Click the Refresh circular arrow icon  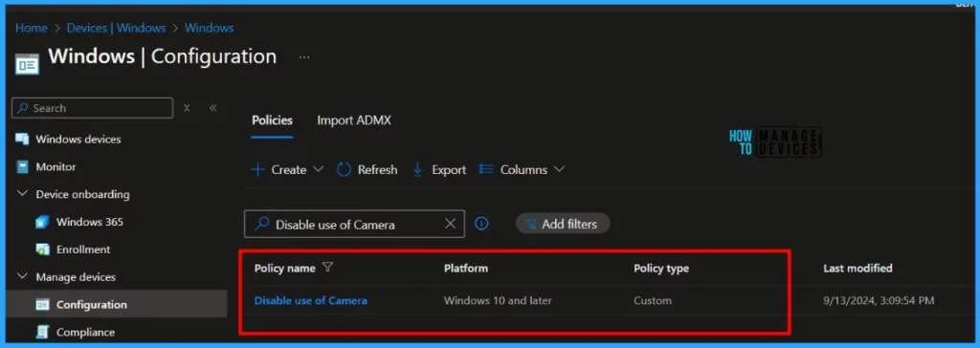coord(344,170)
